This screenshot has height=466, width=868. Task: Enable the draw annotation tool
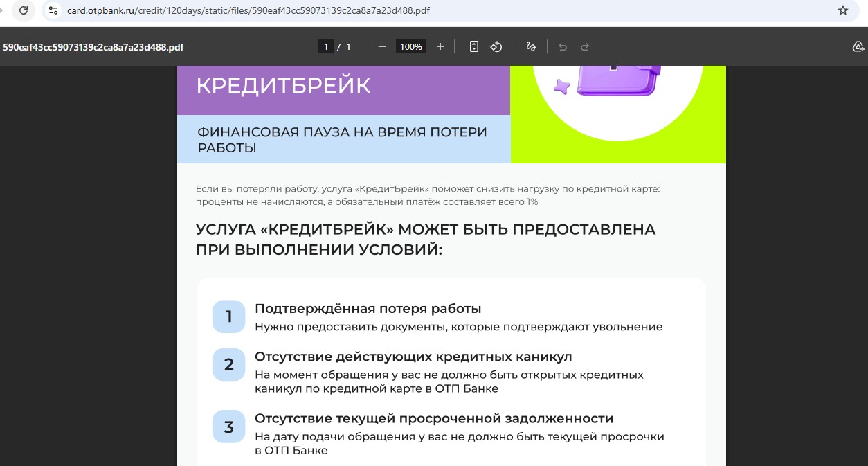coord(531,46)
